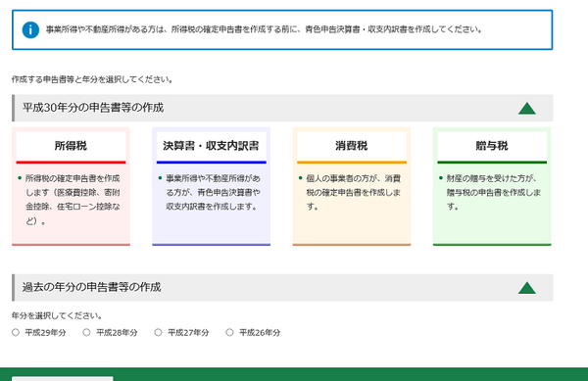Click the 個人の事業者の方が description in 消費税 card
588x381 pixels.
[x=354, y=192]
